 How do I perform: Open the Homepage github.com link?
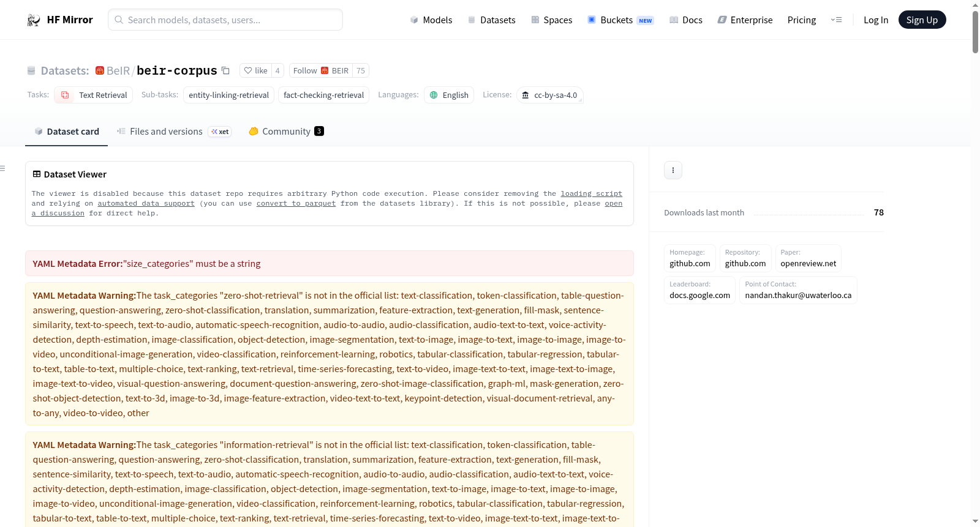pyautogui.click(x=690, y=258)
